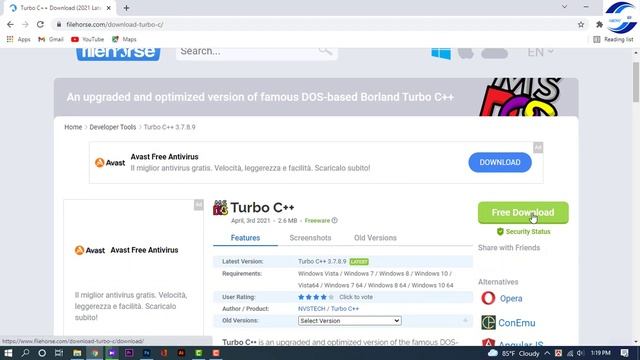
Task: Open the Apps bookmark shortcut
Action: 18,39
